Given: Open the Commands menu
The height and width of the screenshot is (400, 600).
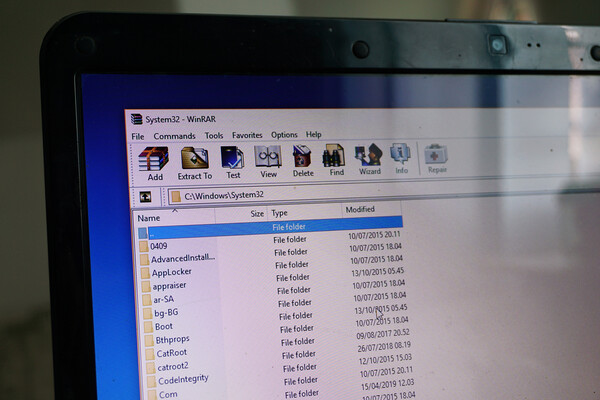Looking at the screenshot, I should click(x=174, y=136).
